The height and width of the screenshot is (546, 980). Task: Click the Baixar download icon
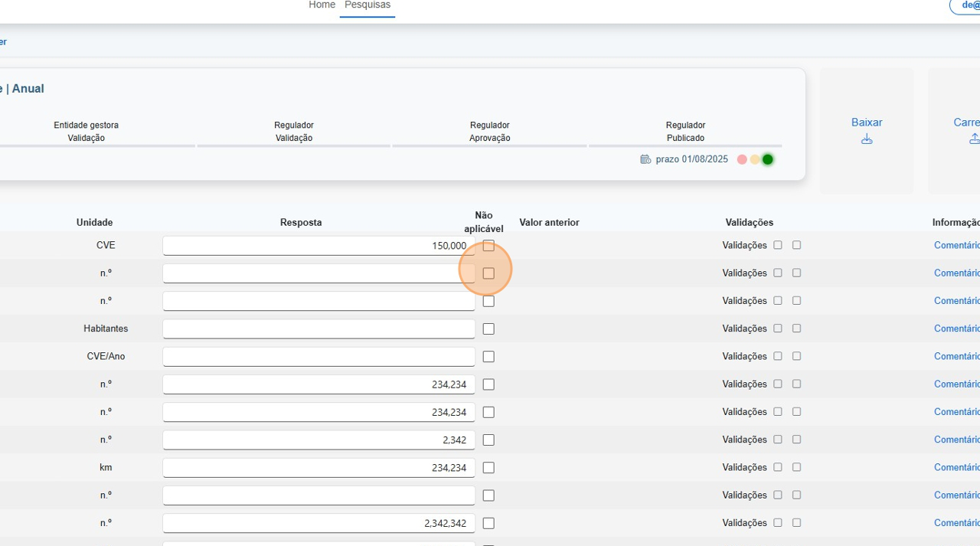point(867,139)
